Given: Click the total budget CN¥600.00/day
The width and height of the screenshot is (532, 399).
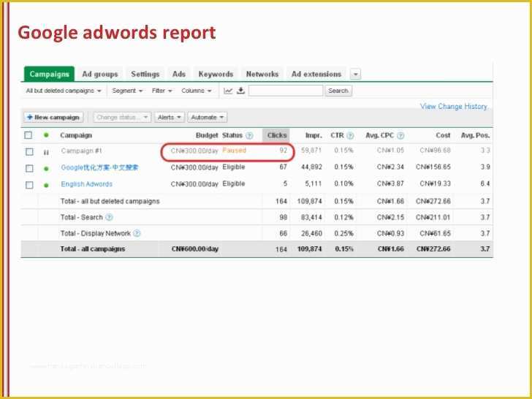Looking at the screenshot, I should (194, 249).
